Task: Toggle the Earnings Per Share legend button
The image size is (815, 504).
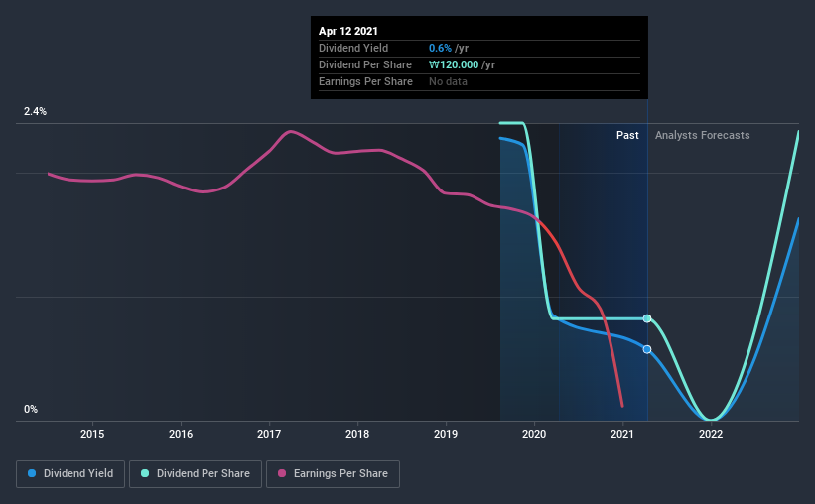Action: (x=334, y=474)
